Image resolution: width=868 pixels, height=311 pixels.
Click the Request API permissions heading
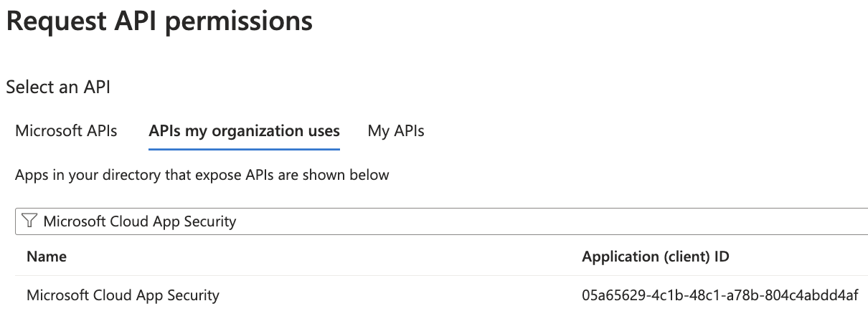(159, 22)
